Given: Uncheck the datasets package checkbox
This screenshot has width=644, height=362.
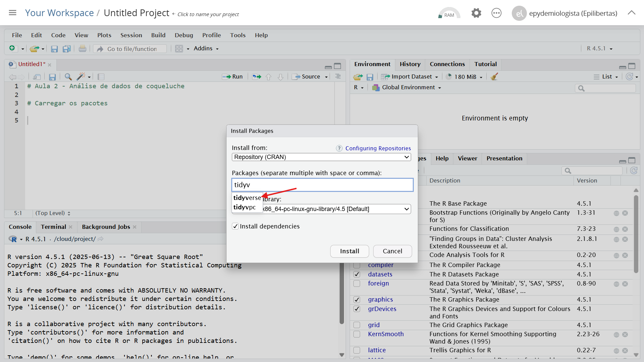Looking at the screenshot, I should click(357, 274).
